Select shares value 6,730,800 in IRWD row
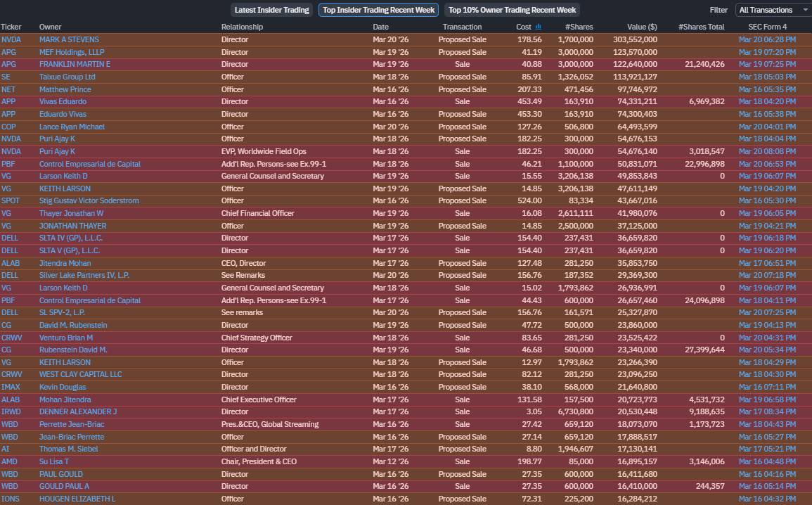 pyautogui.click(x=575, y=411)
